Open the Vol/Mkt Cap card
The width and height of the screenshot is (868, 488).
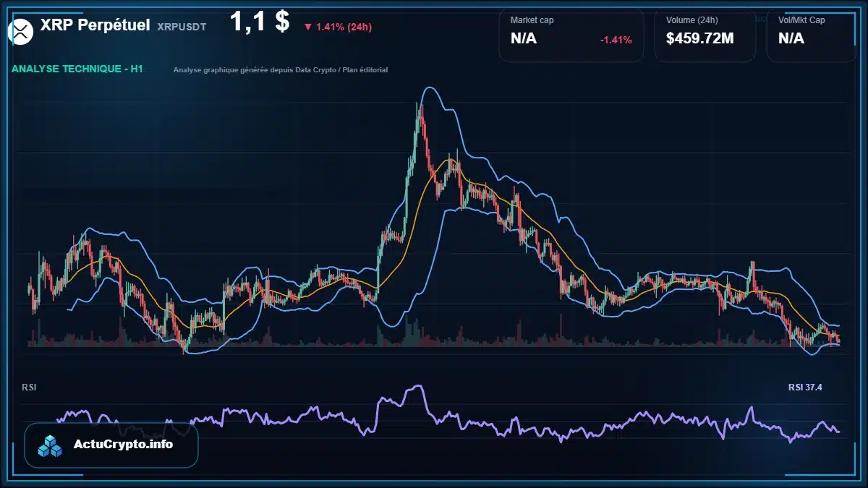pos(812,35)
